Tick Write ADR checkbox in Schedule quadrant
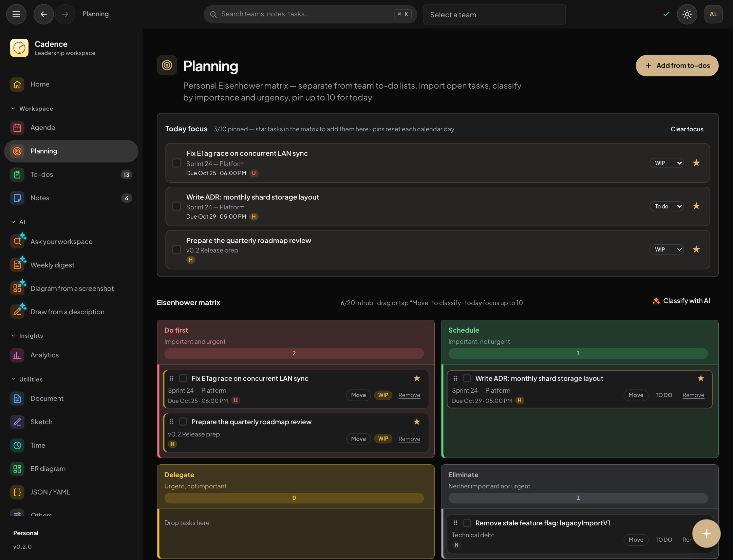 468,378
